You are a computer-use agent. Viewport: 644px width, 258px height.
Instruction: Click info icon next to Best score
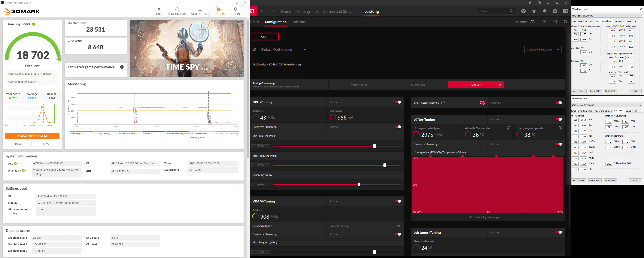pyautogui.click(x=55, y=94)
